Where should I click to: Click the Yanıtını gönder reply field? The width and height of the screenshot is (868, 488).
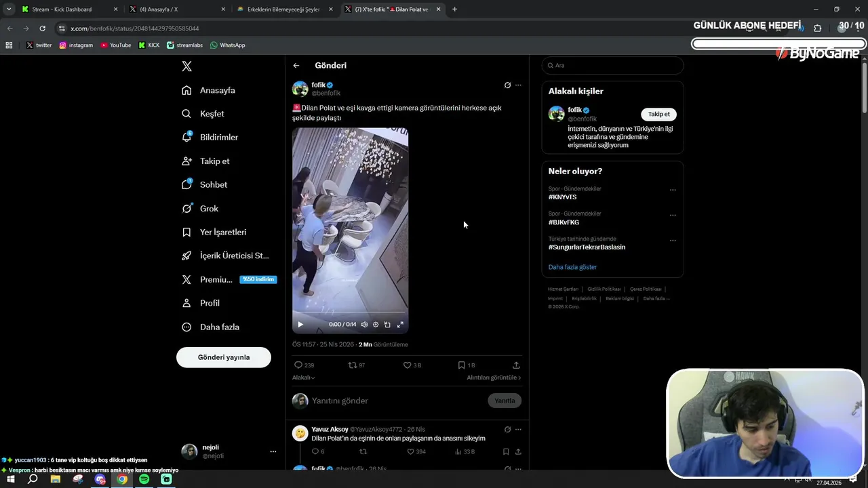397,401
